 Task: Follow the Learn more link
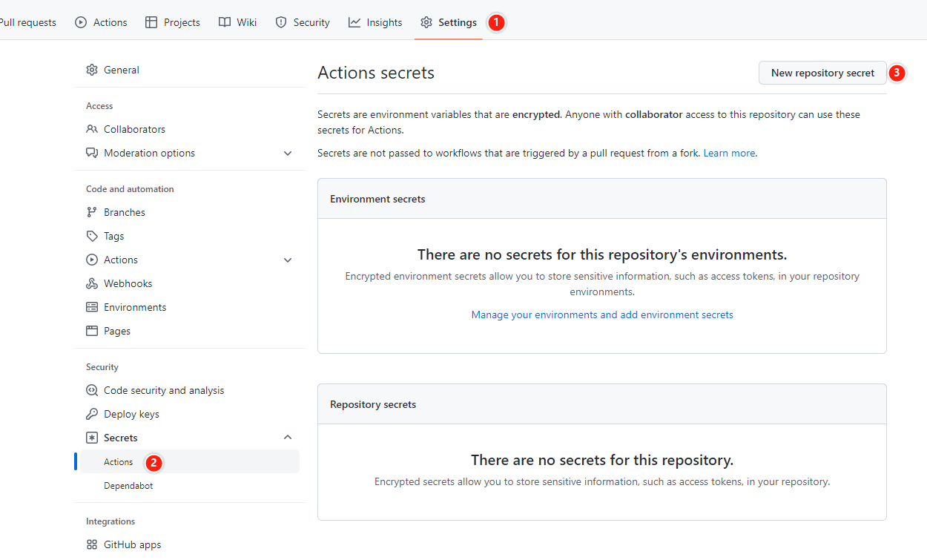pyautogui.click(x=729, y=153)
